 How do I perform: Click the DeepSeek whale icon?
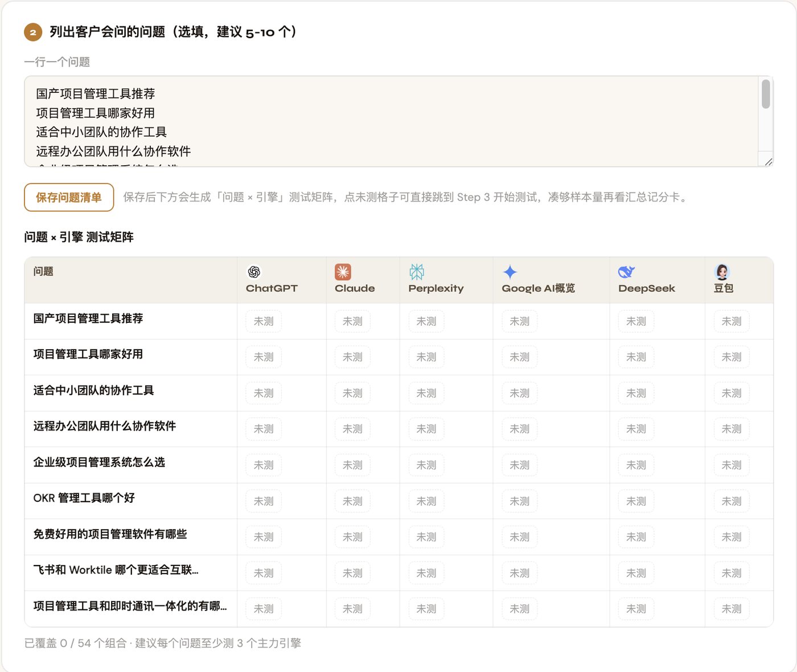click(626, 272)
